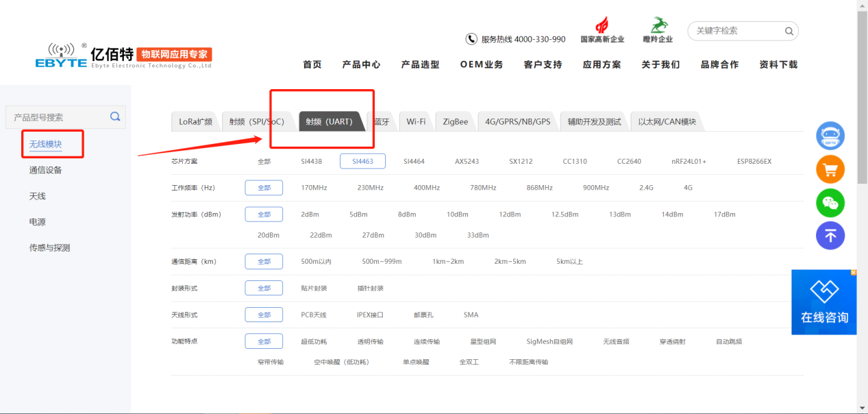Open the EBYTE chatbot assistant icon
The image size is (868, 414).
point(830,135)
